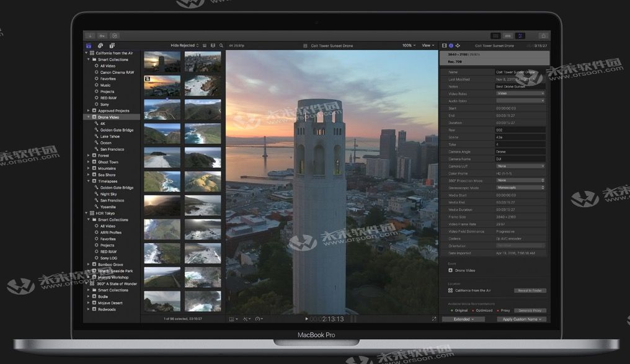Show the Inspector layout toolbar button
630x364 pixels.
pos(520,36)
